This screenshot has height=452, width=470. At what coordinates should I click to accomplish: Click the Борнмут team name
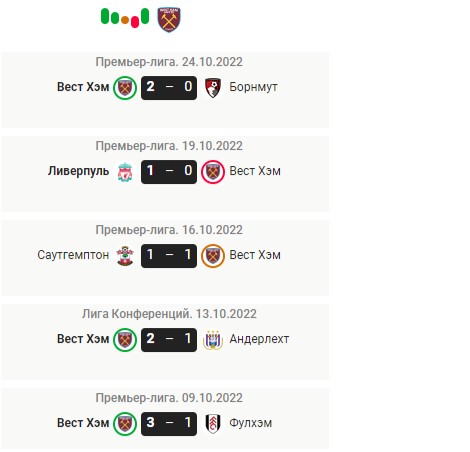(x=253, y=87)
